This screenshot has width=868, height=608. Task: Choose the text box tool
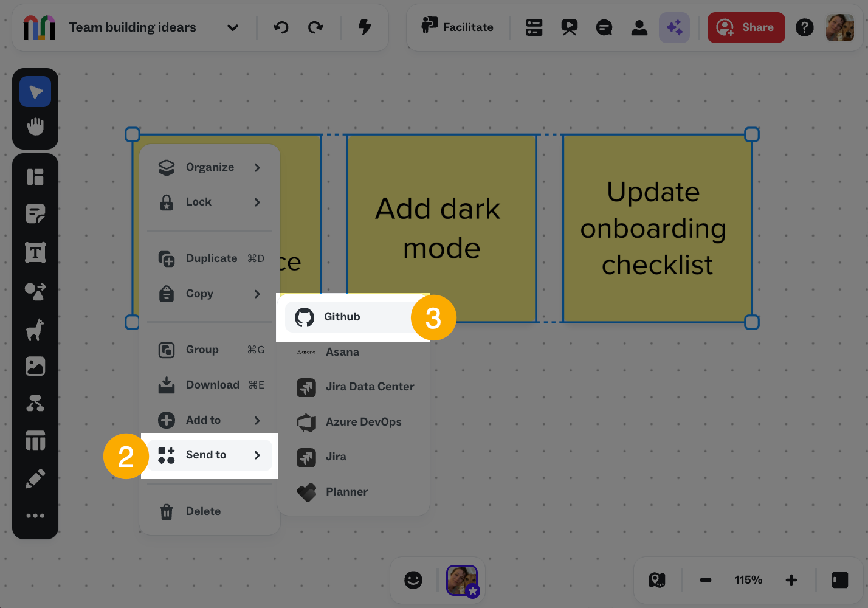coord(35,252)
